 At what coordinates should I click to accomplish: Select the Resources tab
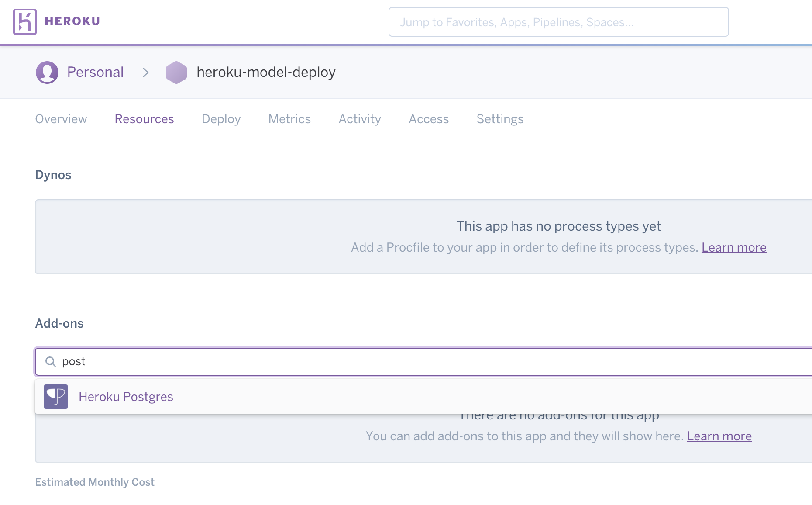144,119
